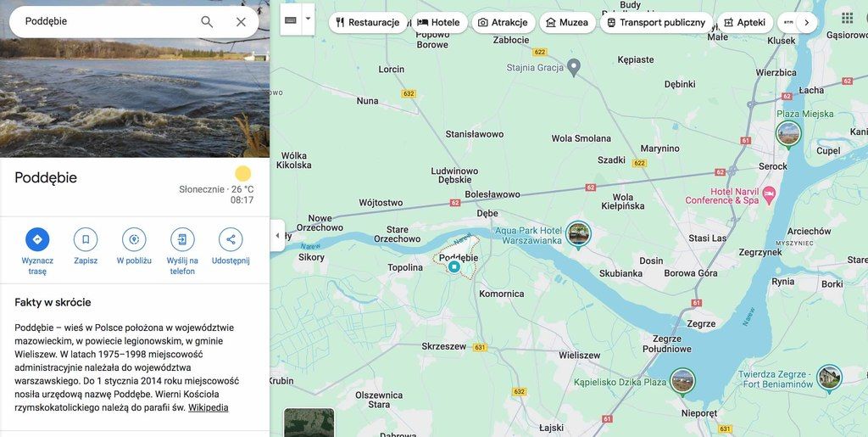
Task: Expand the keyboard input dropdown arrow
Action: [309, 20]
